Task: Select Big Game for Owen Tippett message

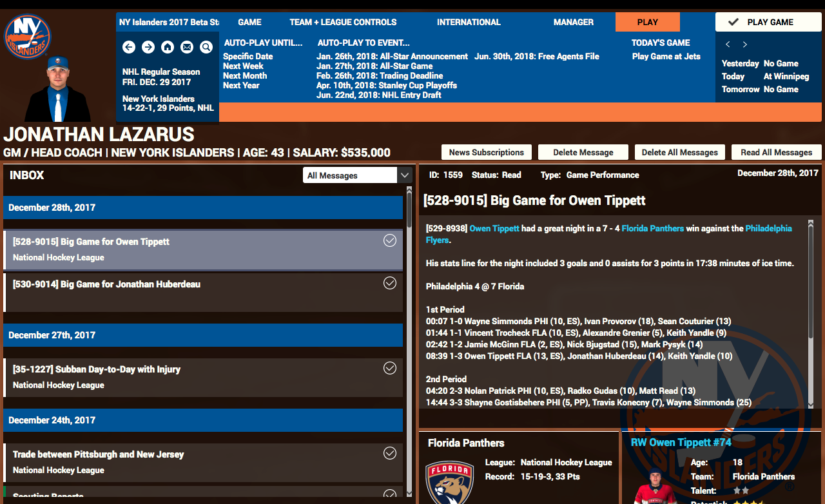Action: (203, 249)
